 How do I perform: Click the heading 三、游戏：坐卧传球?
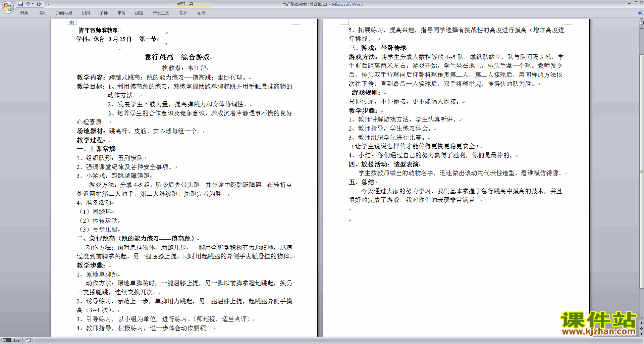pyautogui.click(x=377, y=48)
